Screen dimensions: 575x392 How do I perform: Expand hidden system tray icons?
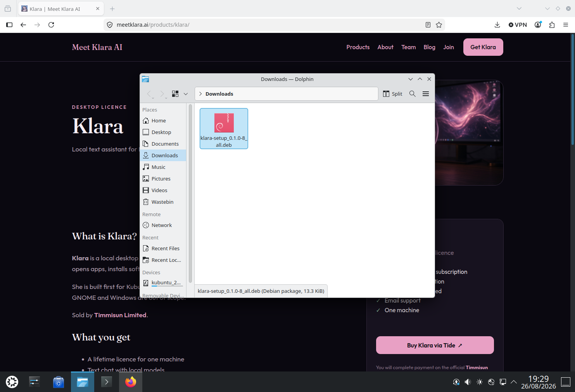[x=514, y=382]
